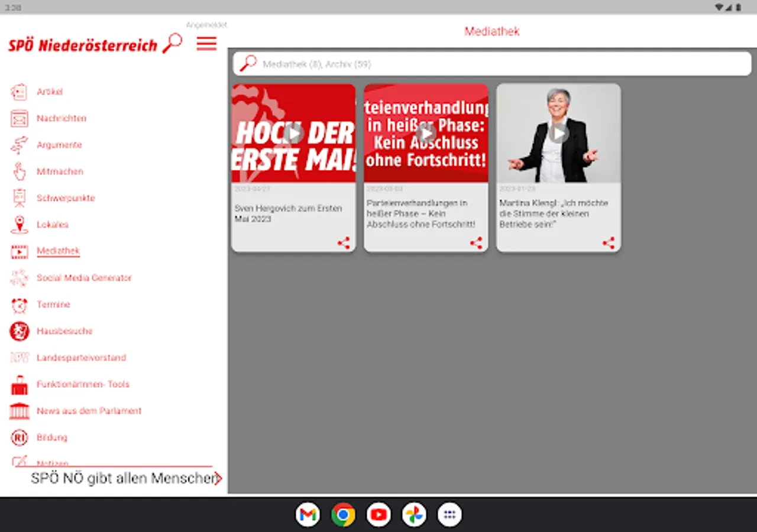
Task: Open Gmail from the taskbar
Action: pyautogui.click(x=308, y=514)
